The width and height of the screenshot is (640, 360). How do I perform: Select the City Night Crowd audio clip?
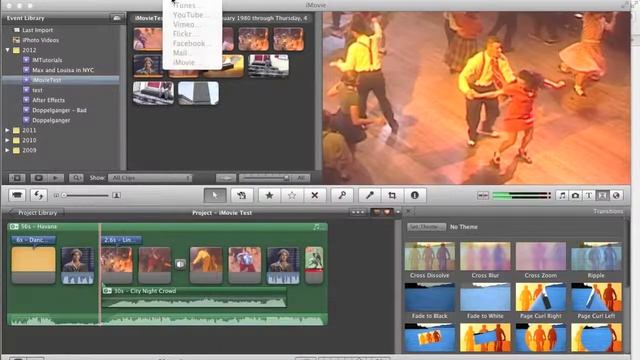194,298
